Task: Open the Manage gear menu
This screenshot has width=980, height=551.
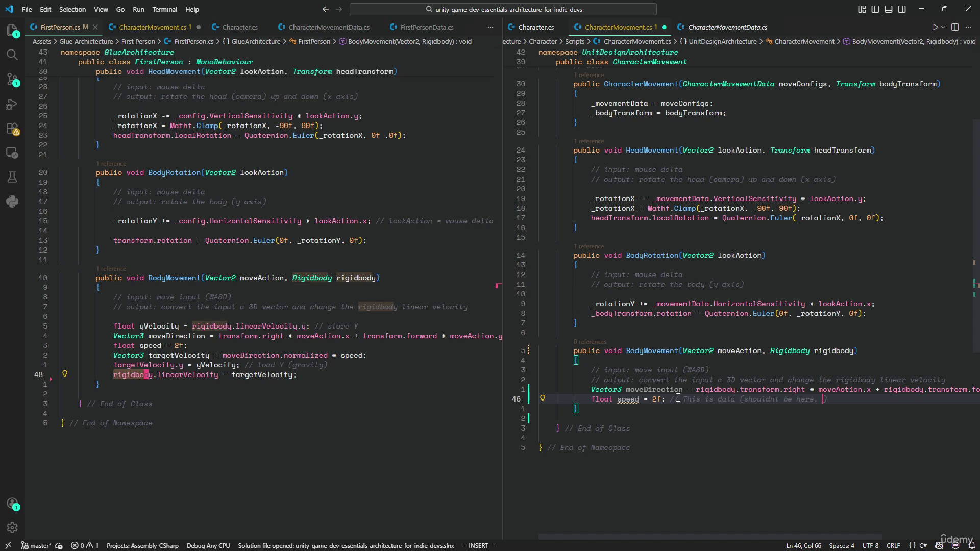Action: pos(12,528)
